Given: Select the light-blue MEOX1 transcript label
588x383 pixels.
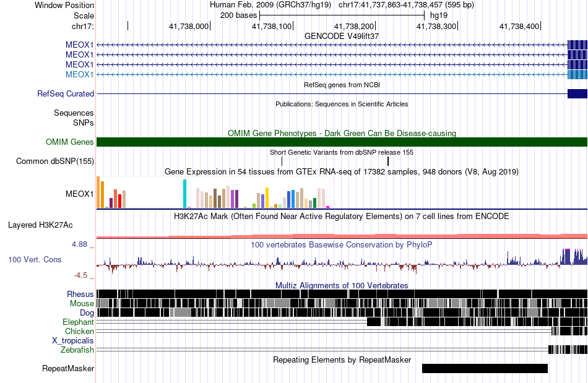Looking at the screenshot, I should pos(79,75).
